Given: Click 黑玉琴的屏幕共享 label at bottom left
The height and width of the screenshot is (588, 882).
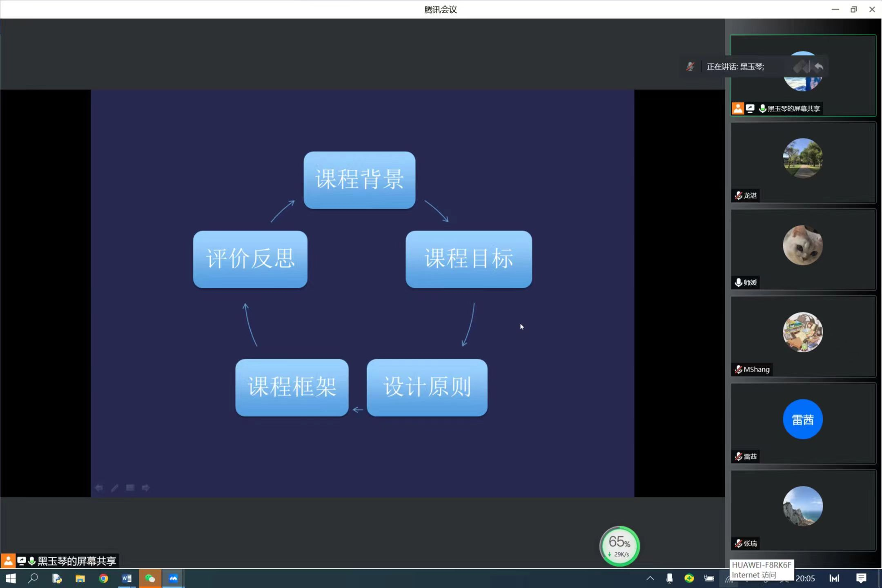Looking at the screenshot, I should click(x=77, y=561).
